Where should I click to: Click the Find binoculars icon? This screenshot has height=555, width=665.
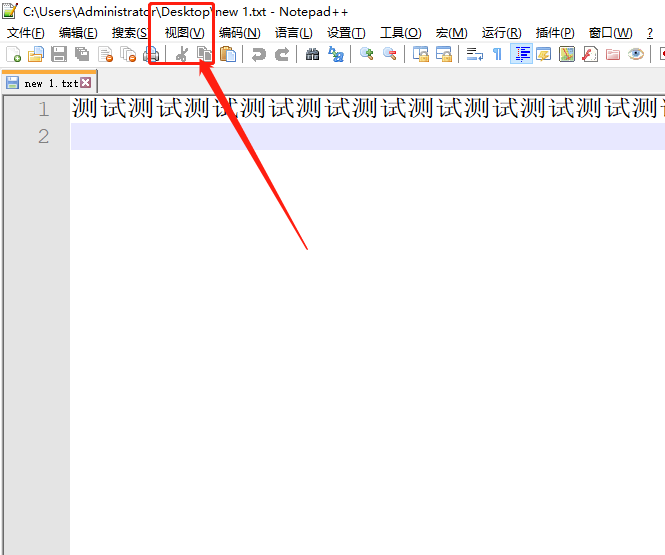[313, 54]
